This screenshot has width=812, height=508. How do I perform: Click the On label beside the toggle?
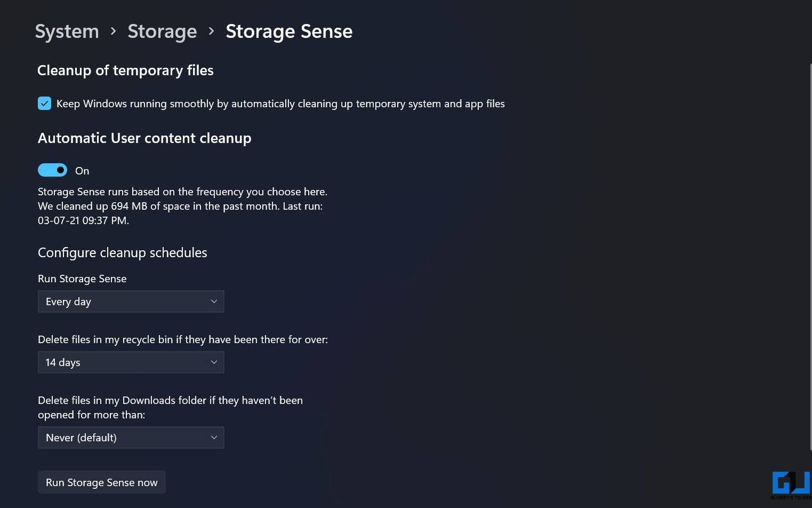click(x=82, y=171)
